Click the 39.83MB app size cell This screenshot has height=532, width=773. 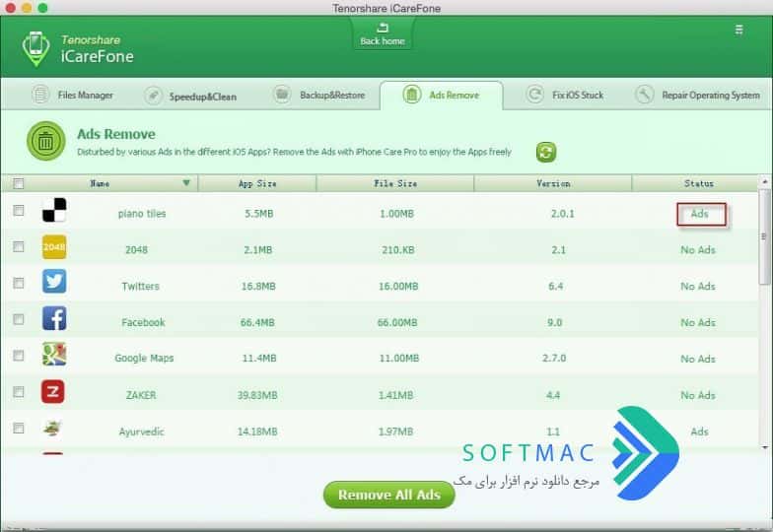(x=257, y=395)
